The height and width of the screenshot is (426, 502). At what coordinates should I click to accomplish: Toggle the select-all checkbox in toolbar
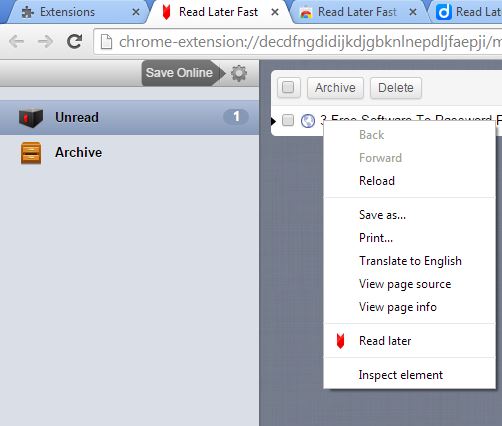[x=288, y=88]
